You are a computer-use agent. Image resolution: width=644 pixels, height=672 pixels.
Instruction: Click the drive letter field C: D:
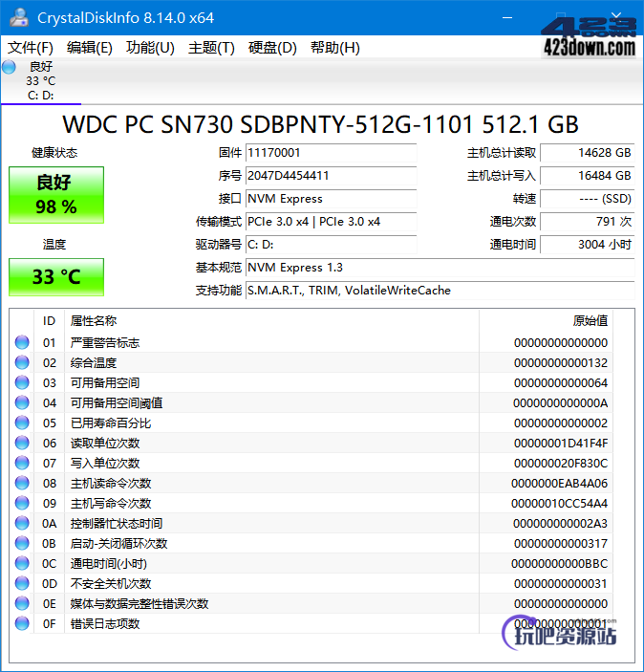pyautogui.click(x=331, y=245)
